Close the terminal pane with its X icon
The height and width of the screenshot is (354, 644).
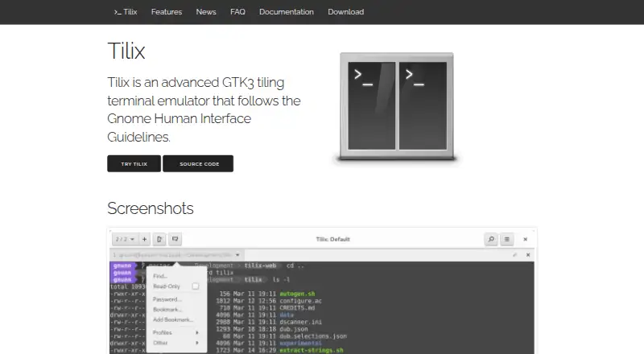pos(528,255)
